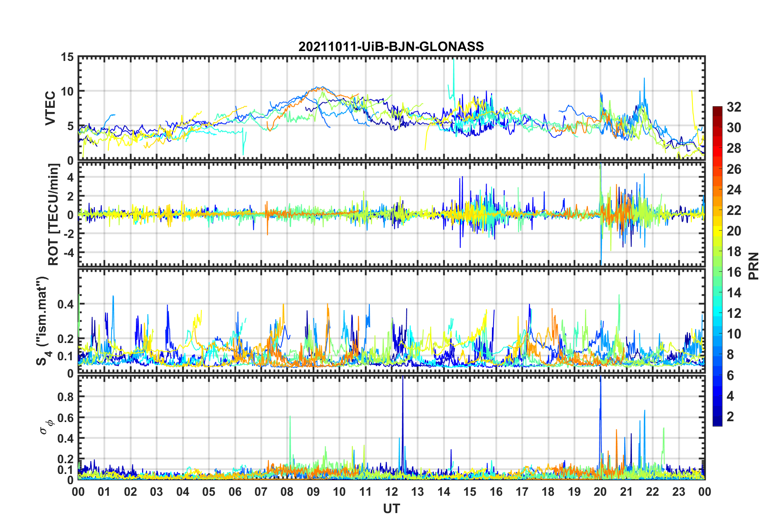The image size is (783, 532).
Task: Click colorbar tick label "16"
Action: (x=734, y=272)
